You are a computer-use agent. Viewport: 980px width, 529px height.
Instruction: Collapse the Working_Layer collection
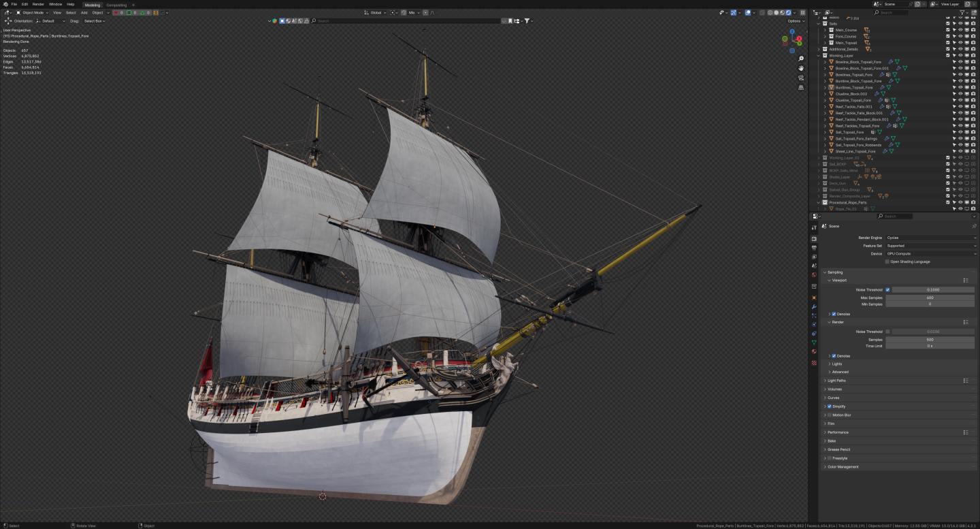819,55
